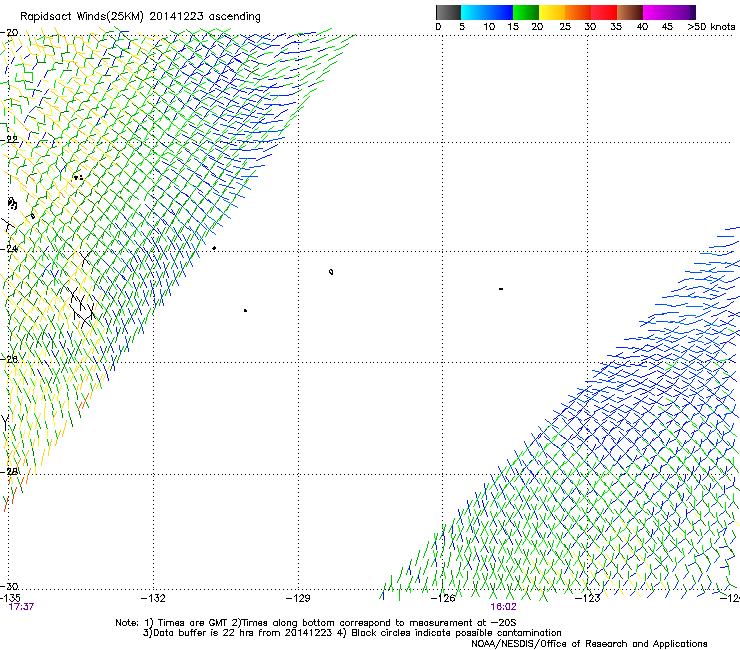Click the '-126' longitude axis label

(x=443, y=598)
